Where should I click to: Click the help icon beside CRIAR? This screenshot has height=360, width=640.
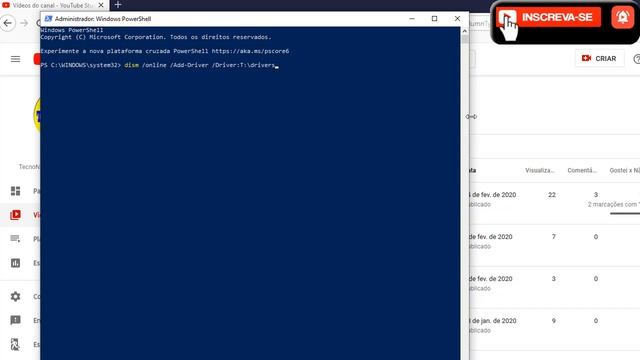[637, 59]
